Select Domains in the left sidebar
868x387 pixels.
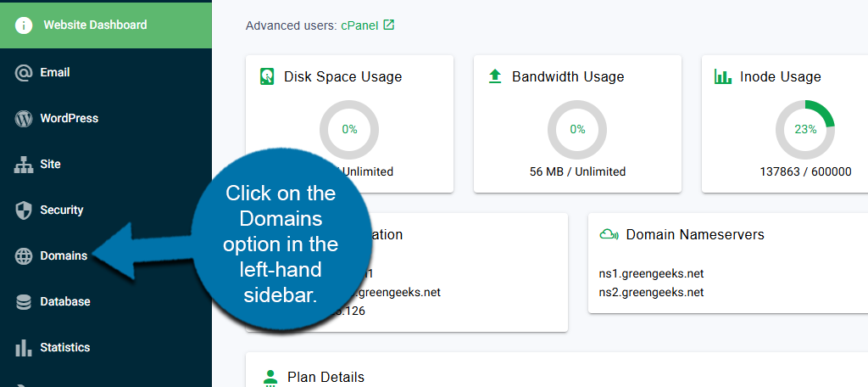click(x=64, y=256)
